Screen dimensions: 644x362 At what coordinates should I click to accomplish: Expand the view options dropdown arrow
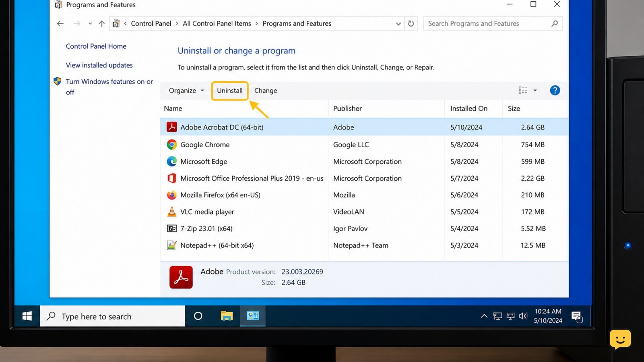(535, 90)
